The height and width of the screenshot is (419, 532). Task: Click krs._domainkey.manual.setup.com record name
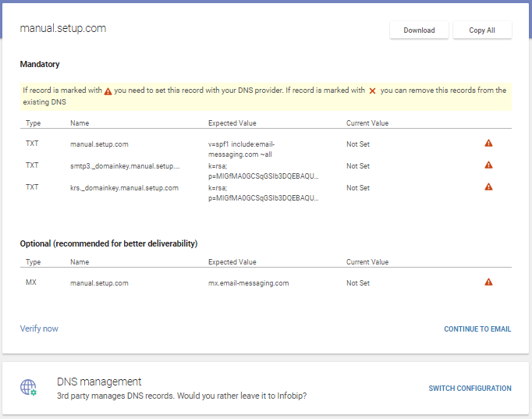(x=124, y=188)
